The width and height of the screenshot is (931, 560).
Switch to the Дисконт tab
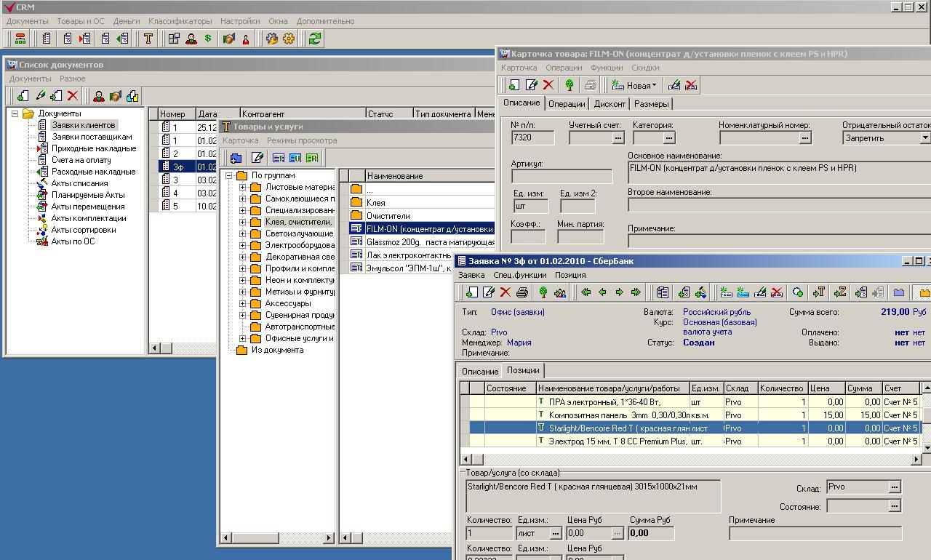pyautogui.click(x=610, y=104)
